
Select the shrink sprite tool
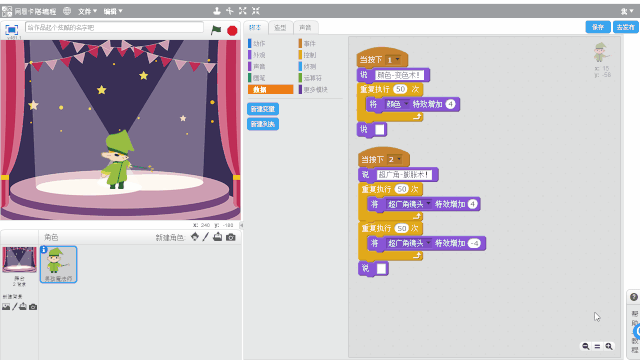click(256, 11)
